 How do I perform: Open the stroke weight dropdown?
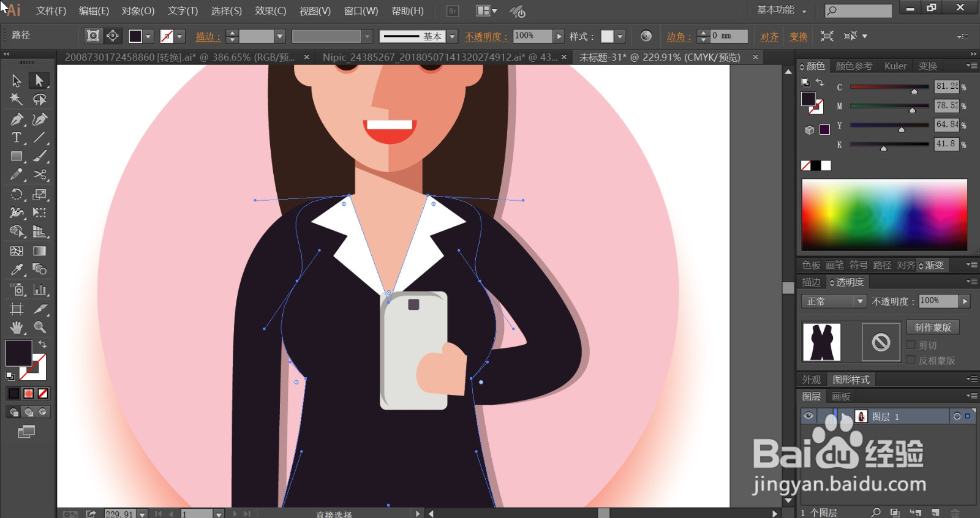[x=280, y=37]
